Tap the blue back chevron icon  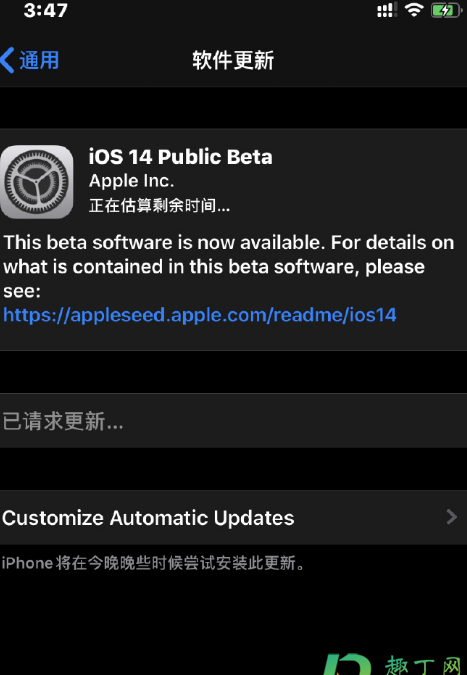click(x=8, y=60)
